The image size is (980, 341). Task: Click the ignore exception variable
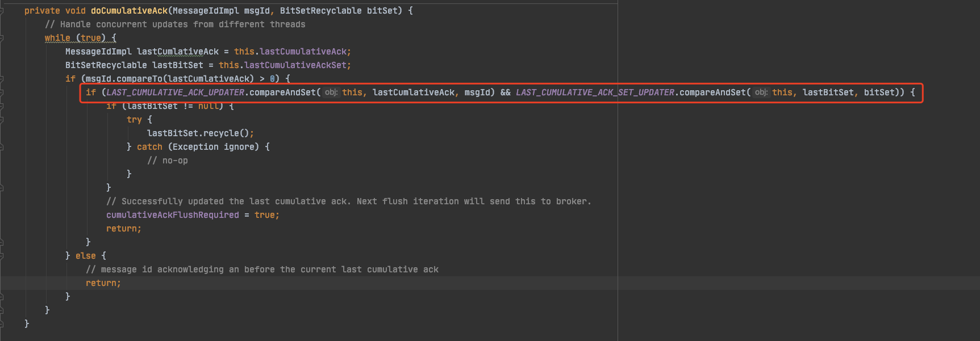(239, 147)
